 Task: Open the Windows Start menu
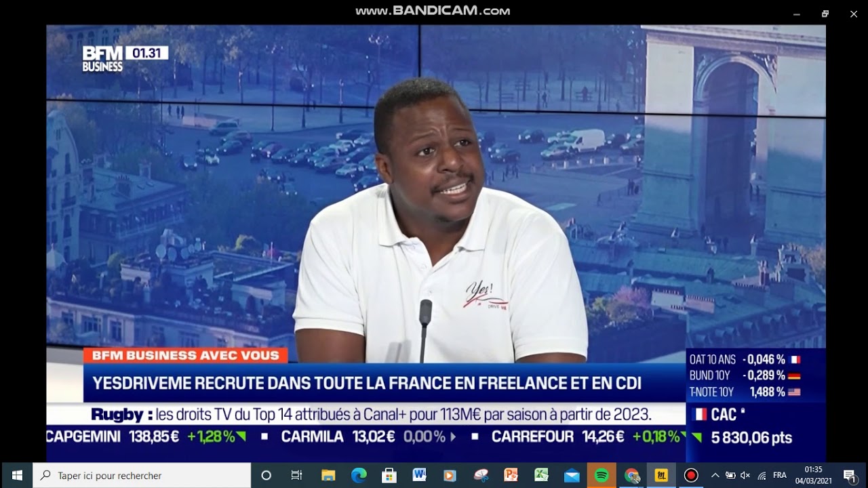[16, 475]
